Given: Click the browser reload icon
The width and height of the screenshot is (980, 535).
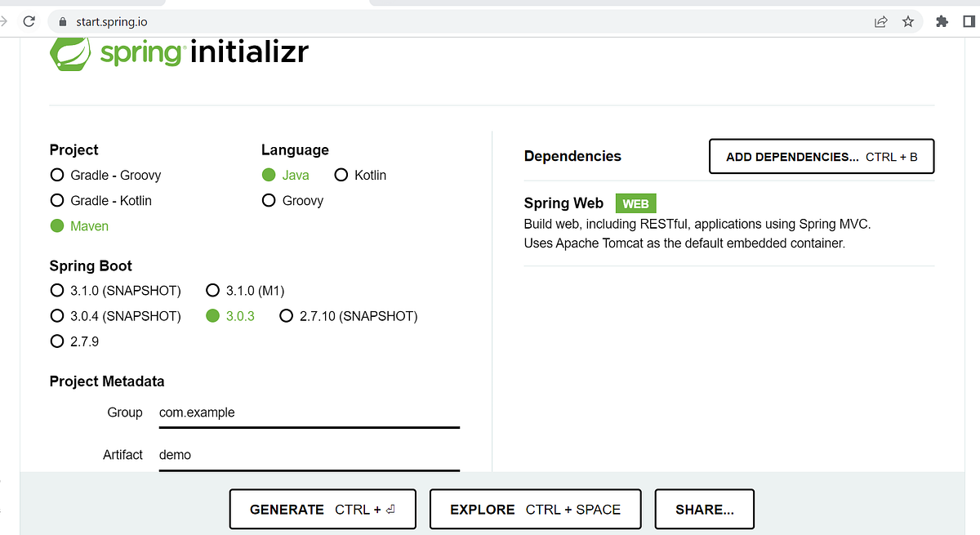Looking at the screenshot, I should (x=29, y=21).
